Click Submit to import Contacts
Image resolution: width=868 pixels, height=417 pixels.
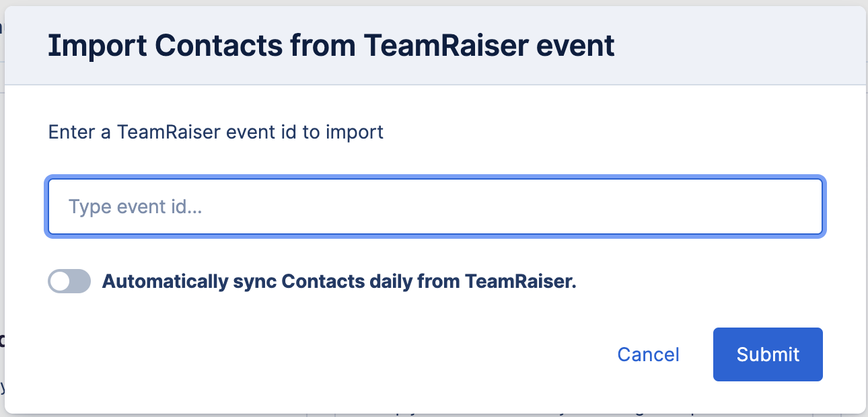[768, 354]
